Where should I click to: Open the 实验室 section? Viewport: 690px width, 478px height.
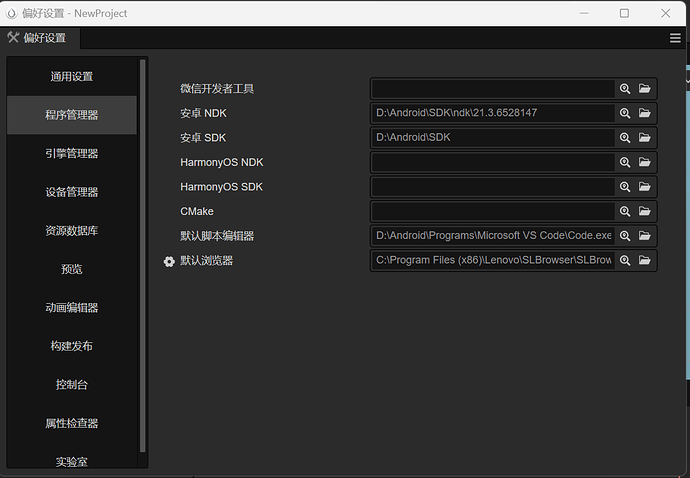pyautogui.click(x=72, y=461)
